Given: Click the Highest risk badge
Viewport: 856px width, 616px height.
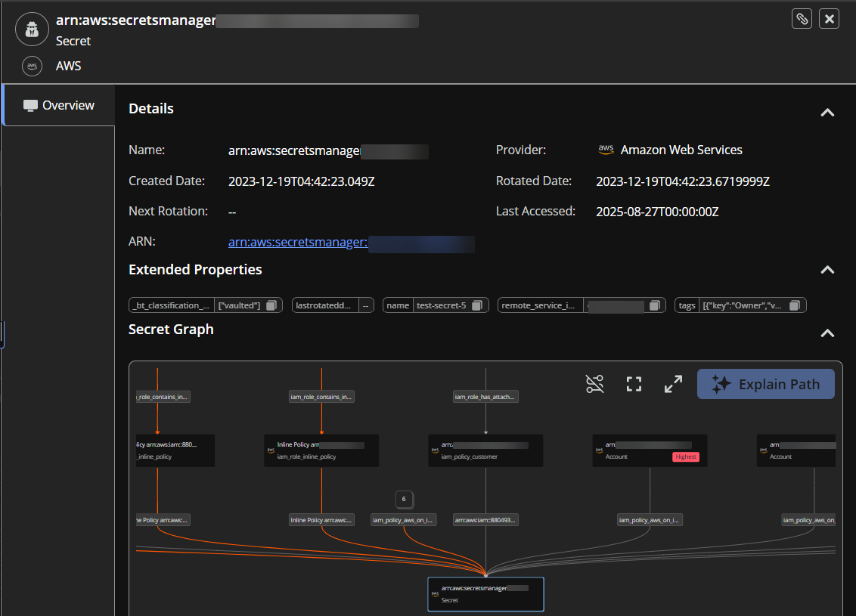Looking at the screenshot, I should click(686, 457).
